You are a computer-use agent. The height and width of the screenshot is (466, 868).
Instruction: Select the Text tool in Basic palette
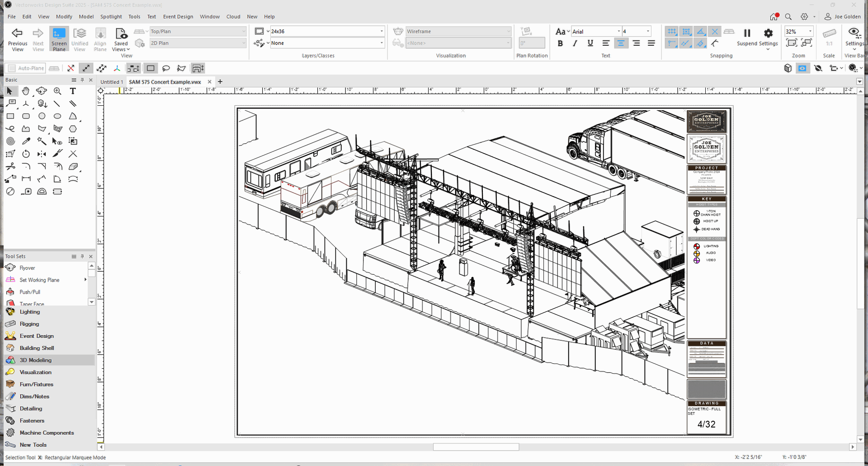tap(73, 91)
